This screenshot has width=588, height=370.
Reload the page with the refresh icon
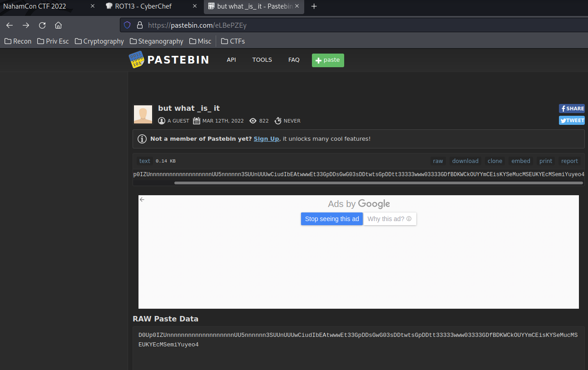click(42, 25)
